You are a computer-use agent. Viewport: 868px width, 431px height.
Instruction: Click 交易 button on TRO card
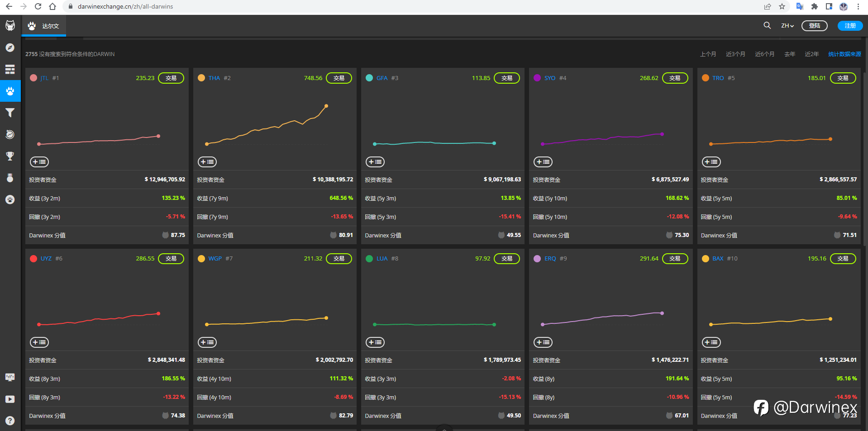tap(843, 78)
